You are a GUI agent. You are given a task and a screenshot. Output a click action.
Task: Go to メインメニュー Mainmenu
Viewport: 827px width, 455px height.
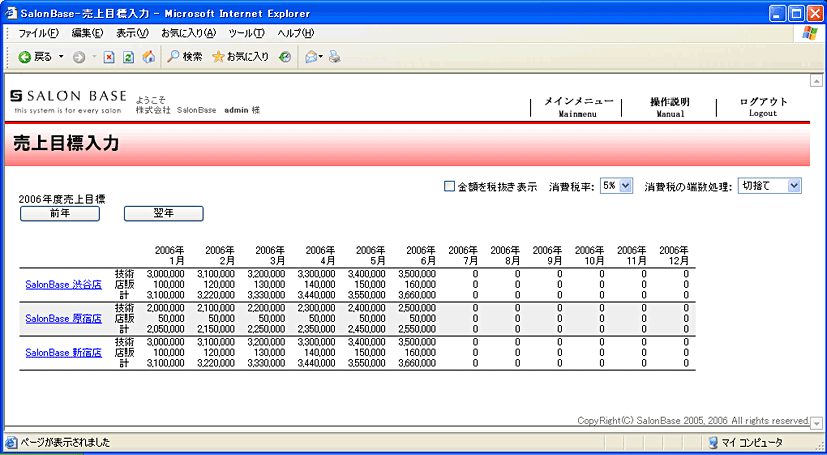tap(578, 107)
